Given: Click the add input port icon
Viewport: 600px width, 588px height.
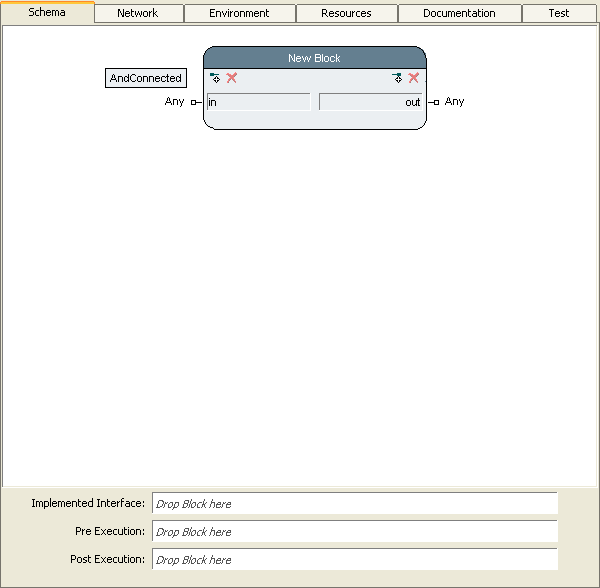Looking at the screenshot, I should click(215, 78).
